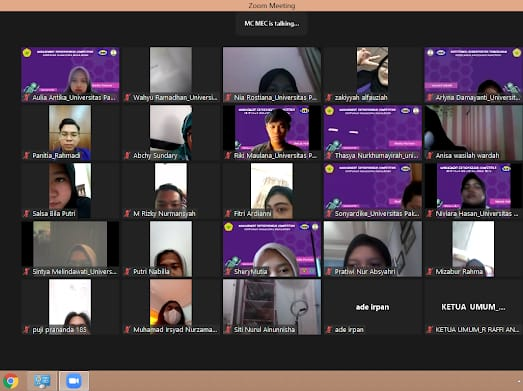Select zakiyyah alfauziah's video tile
523x391 pixels.
coord(373,74)
